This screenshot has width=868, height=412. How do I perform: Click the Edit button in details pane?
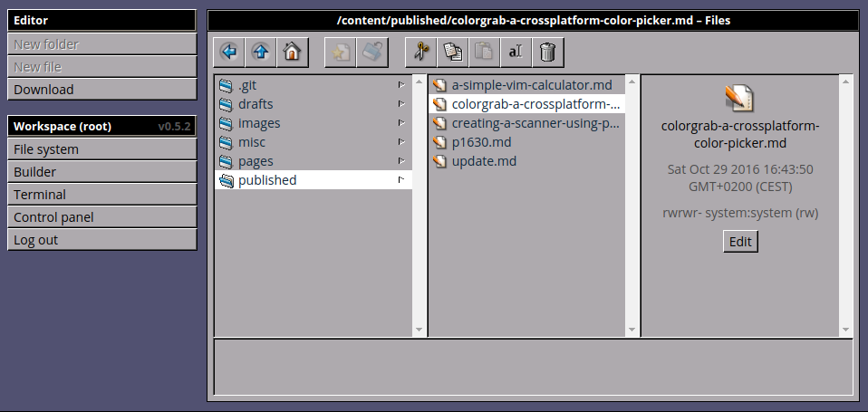[740, 242]
